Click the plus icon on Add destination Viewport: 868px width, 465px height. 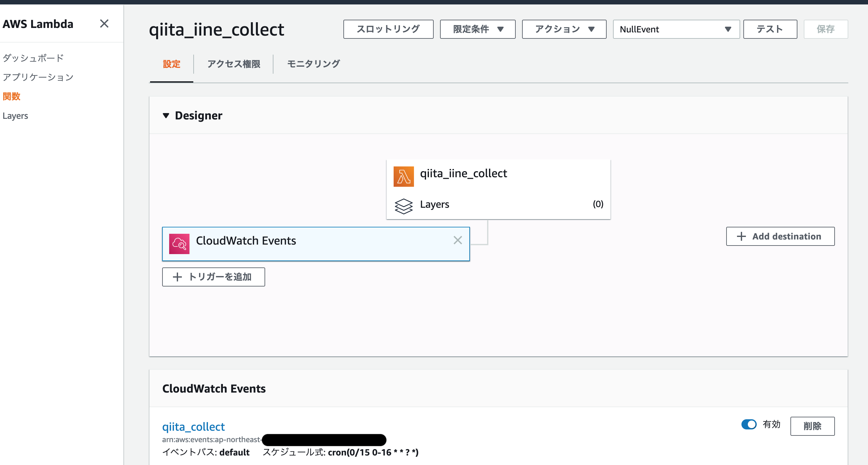pyautogui.click(x=741, y=236)
